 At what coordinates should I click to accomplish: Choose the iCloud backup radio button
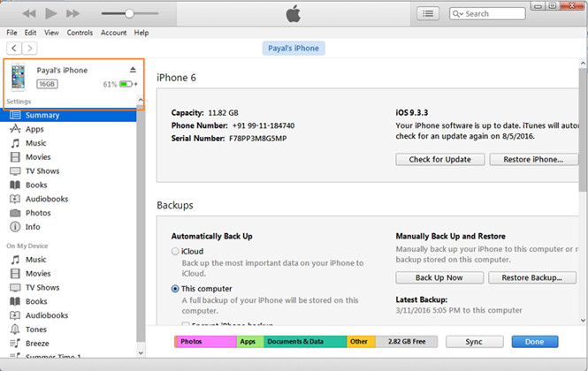click(175, 252)
